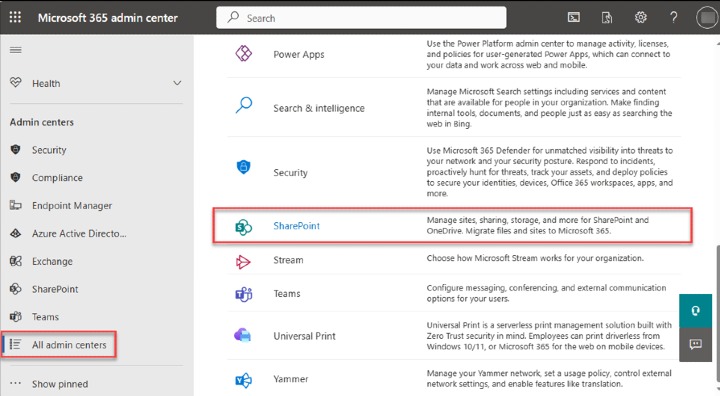
Task: Open Search & intelligence admin center
Action: (x=319, y=108)
